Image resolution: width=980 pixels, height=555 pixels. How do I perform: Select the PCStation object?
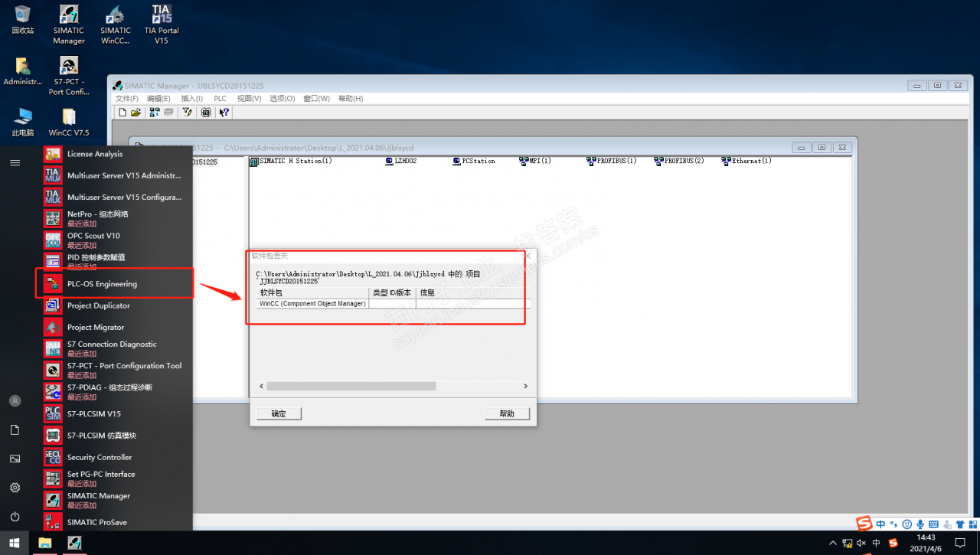pos(473,162)
